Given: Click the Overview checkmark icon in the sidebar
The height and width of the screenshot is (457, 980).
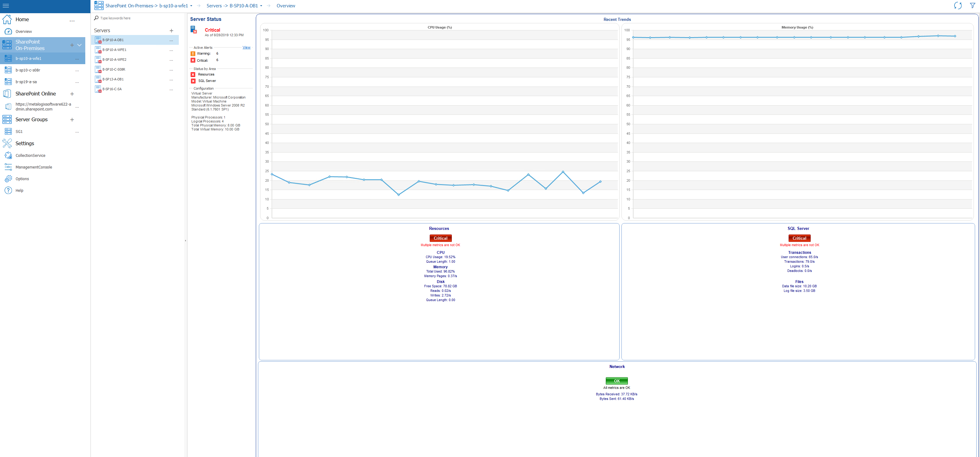Looking at the screenshot, I should pos(8,31).
